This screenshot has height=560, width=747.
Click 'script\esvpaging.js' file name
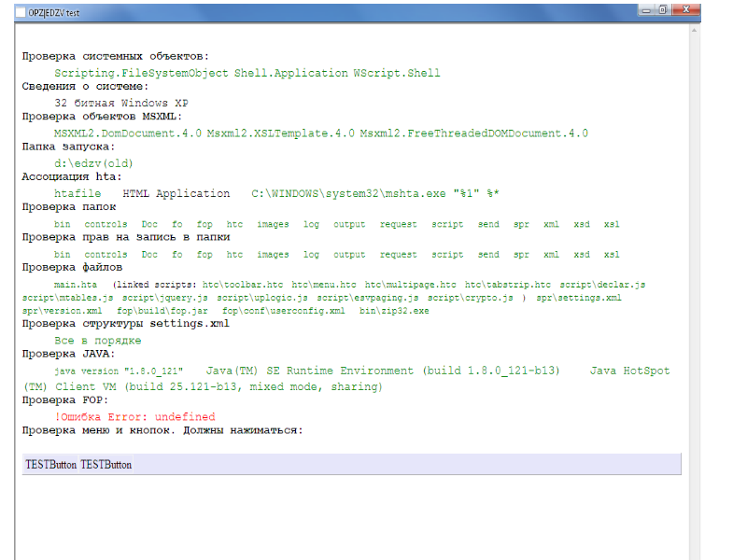(x=368, y=298)
